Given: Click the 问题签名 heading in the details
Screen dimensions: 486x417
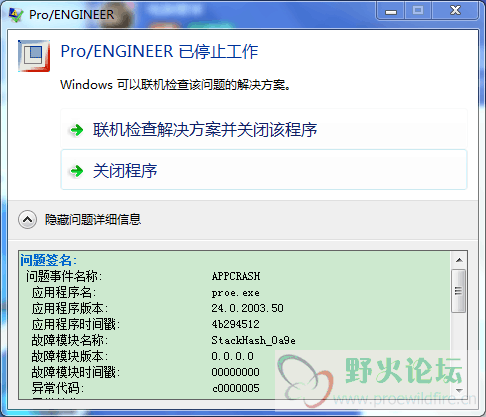Looking at the screenshot, I should click(48, 260).
